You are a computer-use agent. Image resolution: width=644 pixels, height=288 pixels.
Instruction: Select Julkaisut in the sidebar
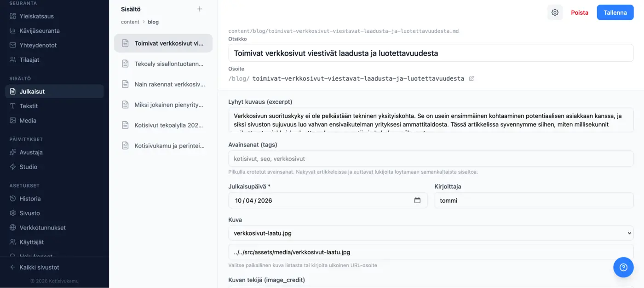(54, 91)
